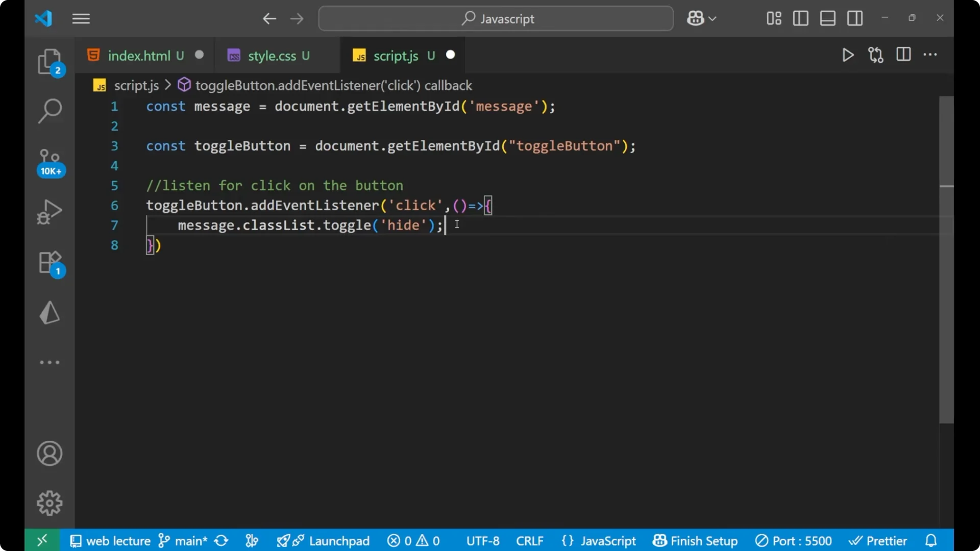The width and height of the screenshot is (980, 551).
Task: Open Run and Debug panel
Action: click(x=50, y=211)
